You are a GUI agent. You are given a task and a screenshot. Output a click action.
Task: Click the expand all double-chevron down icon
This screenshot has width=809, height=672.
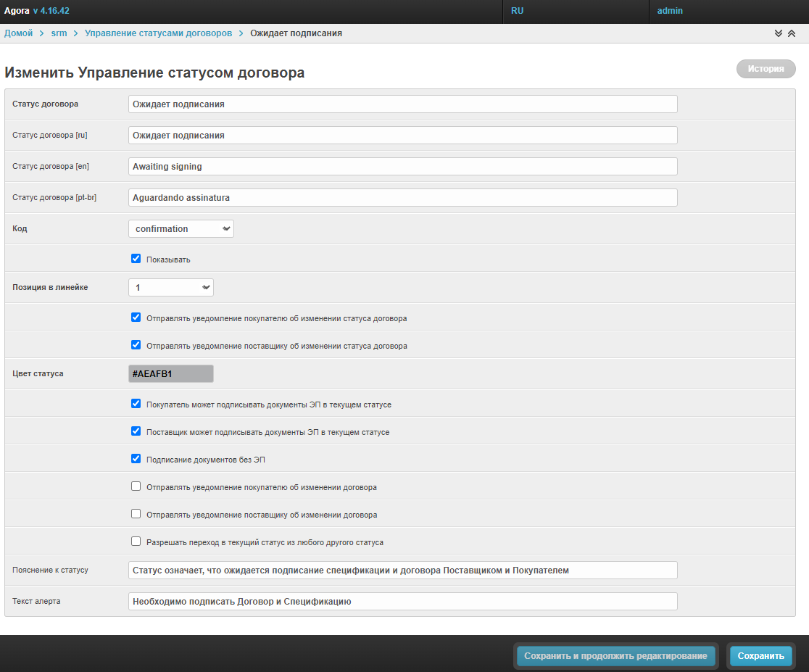tap(779, 33)
